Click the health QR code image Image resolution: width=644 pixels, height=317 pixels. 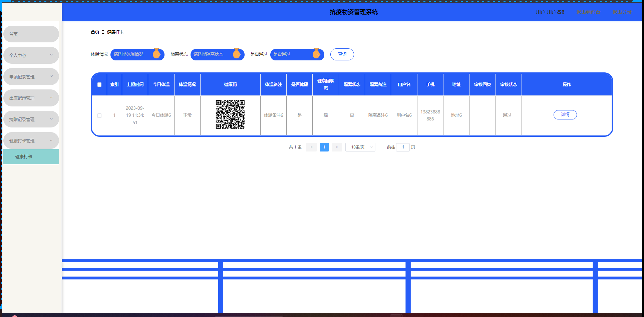click(230, 114)
